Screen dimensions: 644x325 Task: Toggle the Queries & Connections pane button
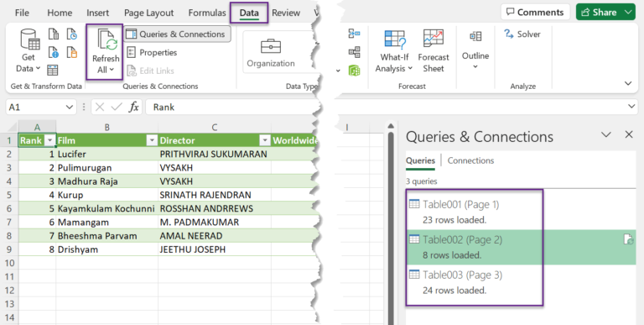point(177,34)
